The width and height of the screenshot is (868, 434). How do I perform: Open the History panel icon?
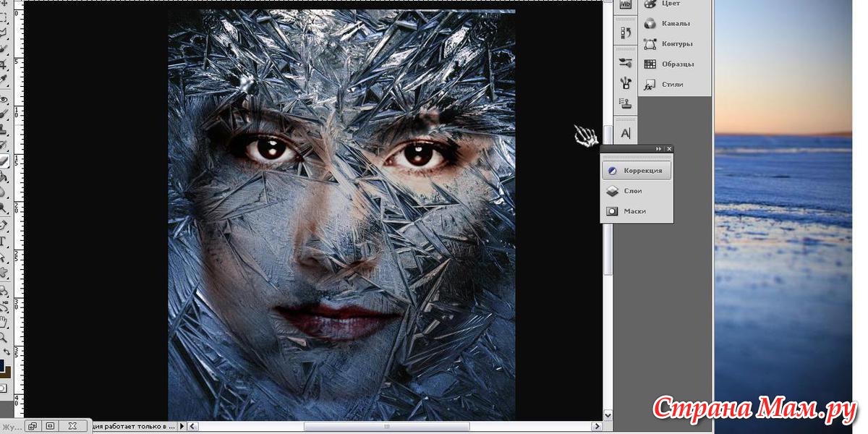pyautogui.click(x=626, y=33)
